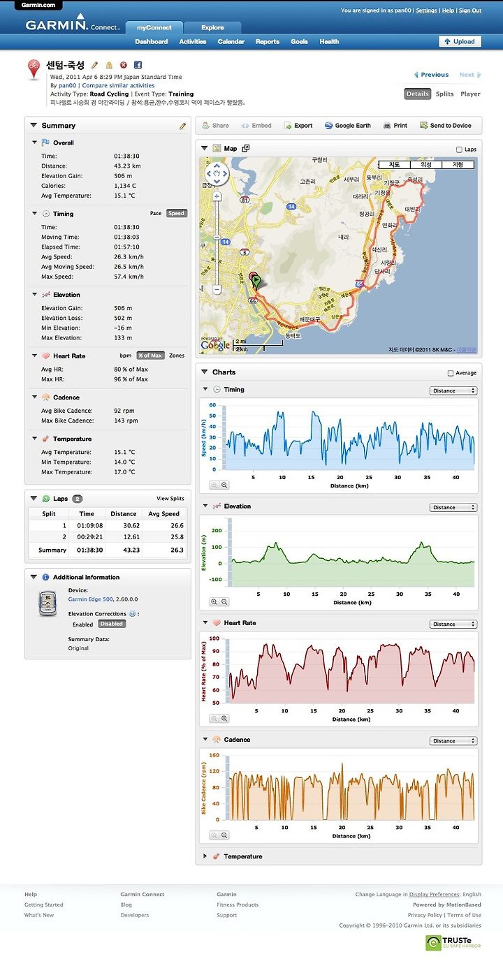
Task: Show heart rate in bpm
Action: (125, 356)
